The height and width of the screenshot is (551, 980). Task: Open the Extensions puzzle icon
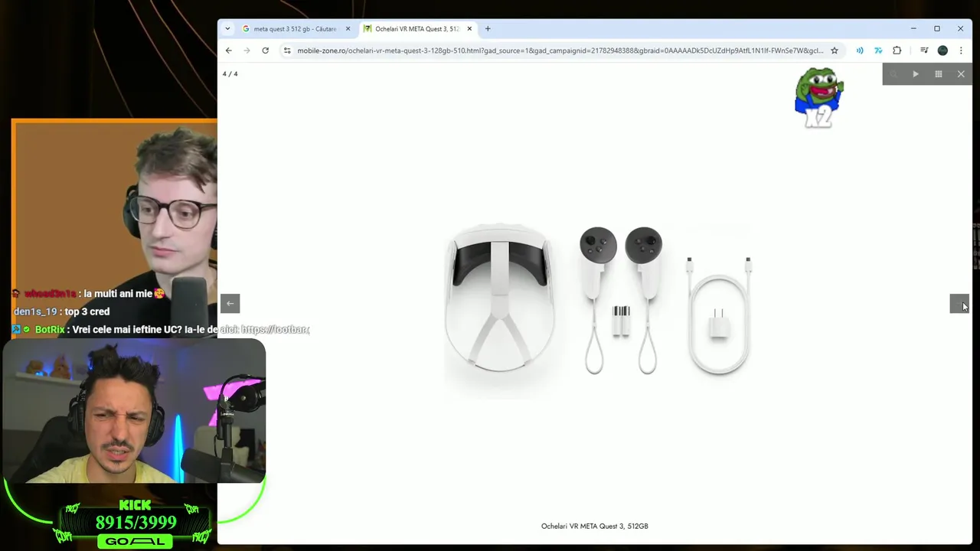coord(897,51)
